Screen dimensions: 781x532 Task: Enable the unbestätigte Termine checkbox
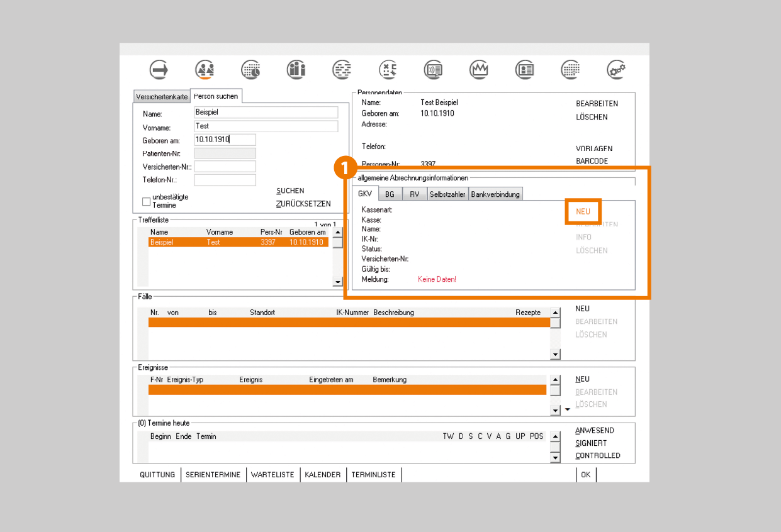tap(146, 202)
